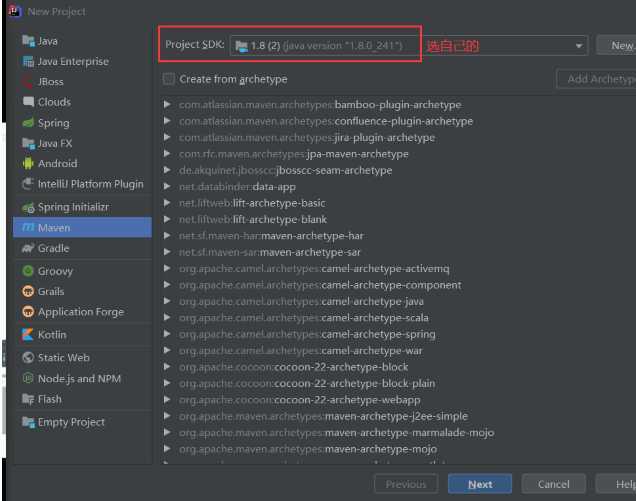Select Spring project type
636x501 pixels.
[x=82, y=123]
